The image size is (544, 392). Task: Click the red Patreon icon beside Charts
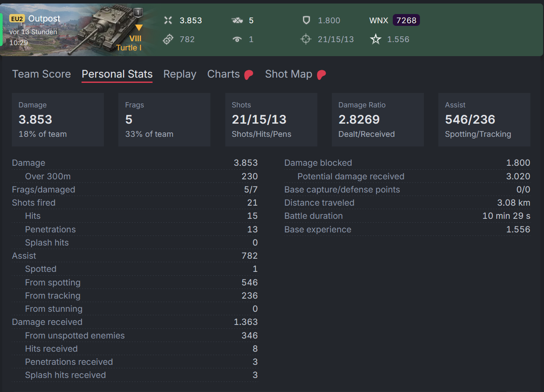tap(249, 75)
